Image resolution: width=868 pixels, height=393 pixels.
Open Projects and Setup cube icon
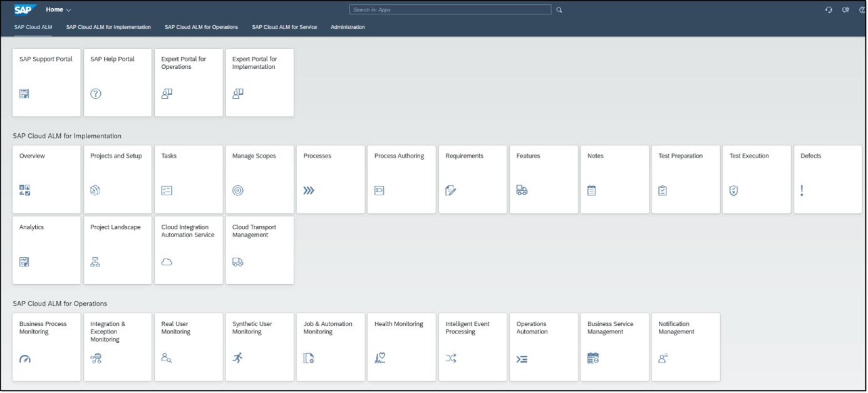coord(95,190)
